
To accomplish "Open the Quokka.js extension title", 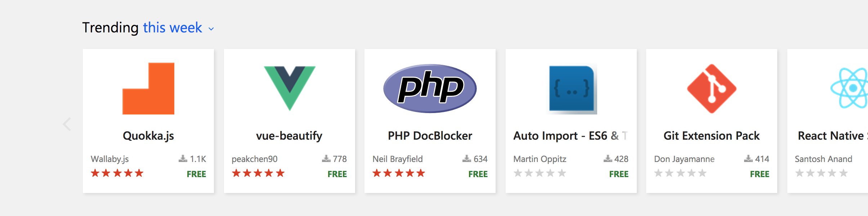I will click(148, 136).
